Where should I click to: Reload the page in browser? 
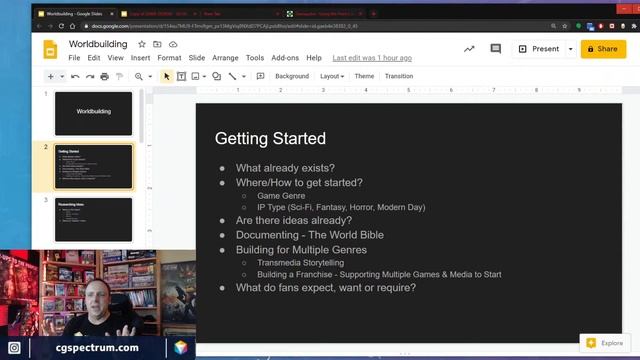point(61,26)
